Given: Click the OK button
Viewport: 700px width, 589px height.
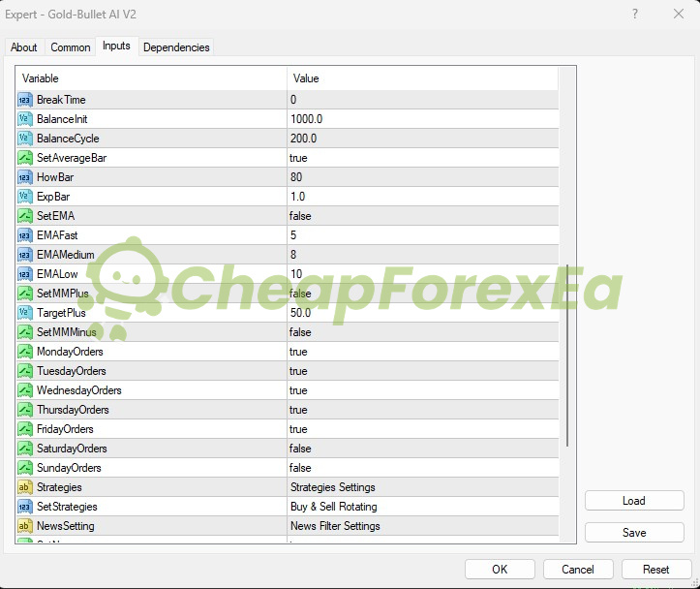Looking at the screenshot, I should (500, 570).
